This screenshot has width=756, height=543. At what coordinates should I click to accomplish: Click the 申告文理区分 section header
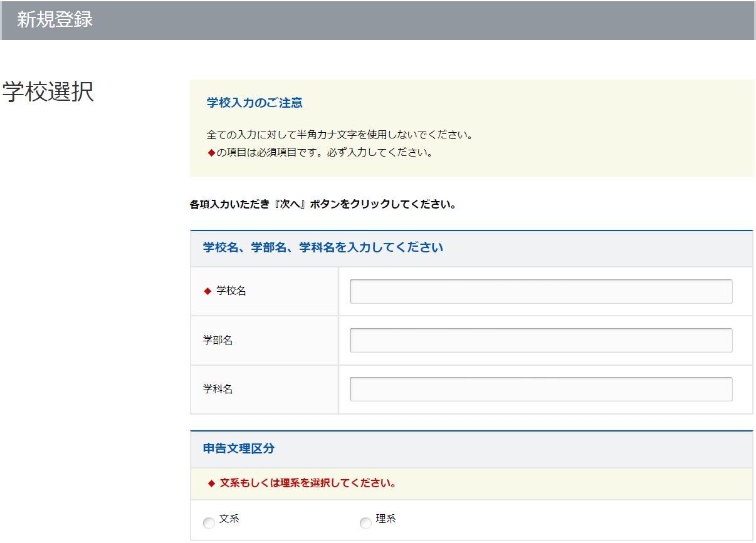239,448
